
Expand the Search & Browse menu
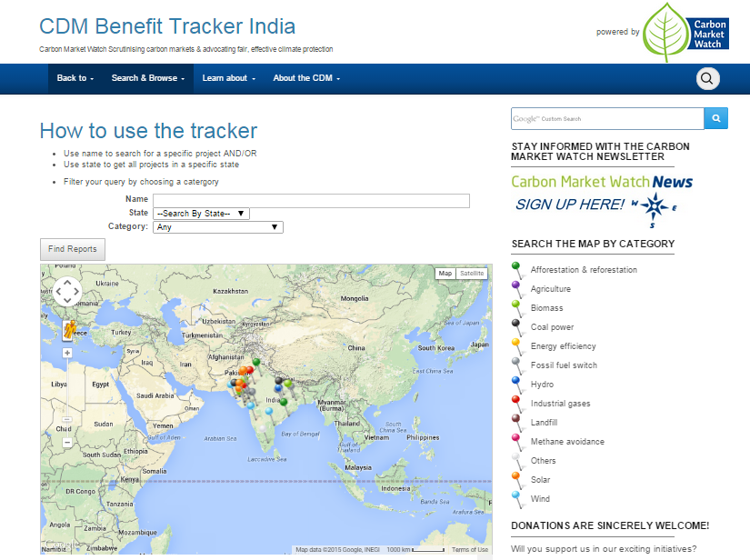tap(148, 78)
